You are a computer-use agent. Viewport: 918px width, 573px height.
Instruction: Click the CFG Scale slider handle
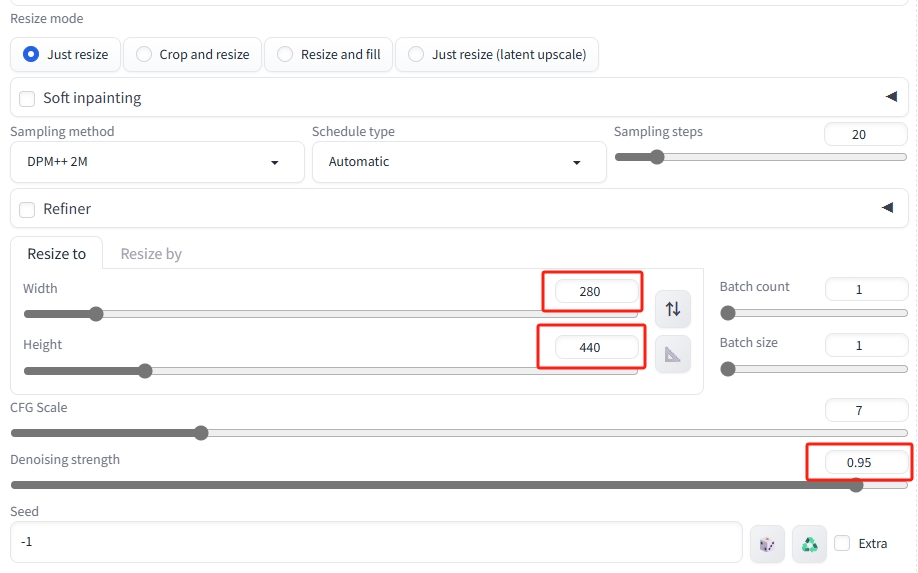(x=201, y=433)
